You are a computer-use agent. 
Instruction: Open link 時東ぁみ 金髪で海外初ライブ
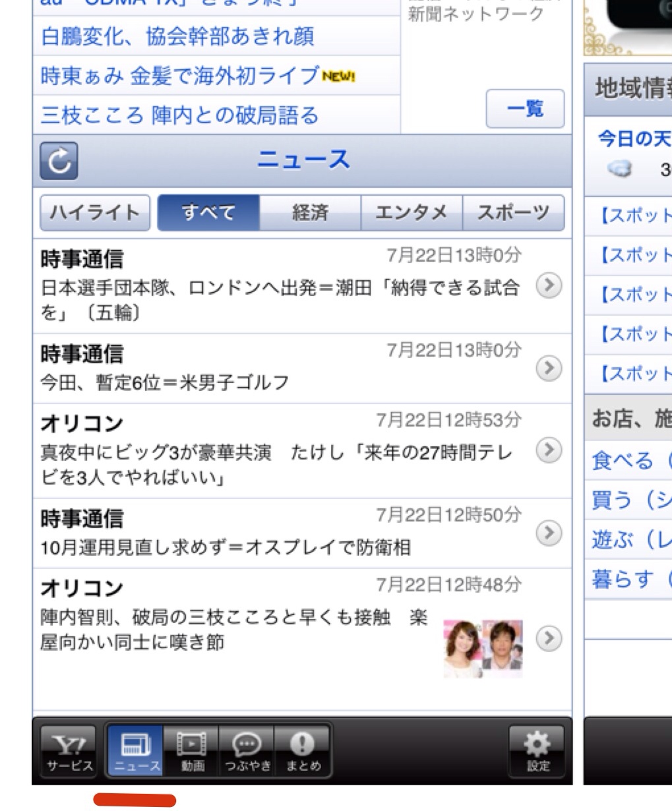(180, 76)
